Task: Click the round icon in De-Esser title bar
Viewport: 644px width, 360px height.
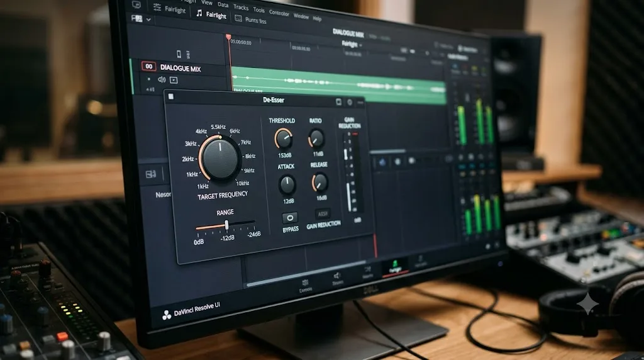Action: click(x=350, y=102)
